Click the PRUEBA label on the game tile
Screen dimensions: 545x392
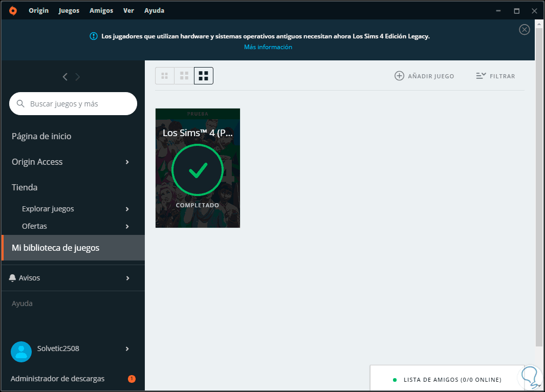tap(198, 114)
